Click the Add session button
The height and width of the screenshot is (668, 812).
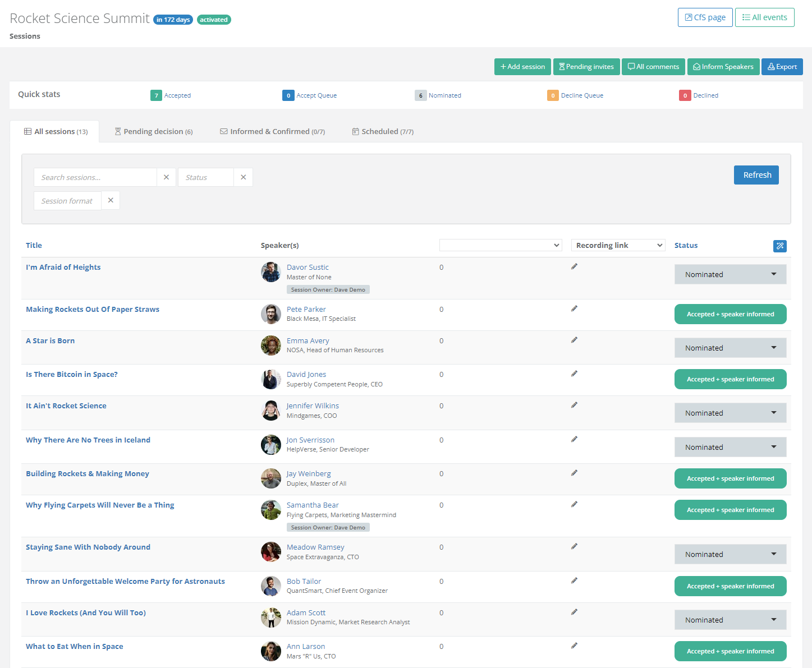(x=522, y=67)
